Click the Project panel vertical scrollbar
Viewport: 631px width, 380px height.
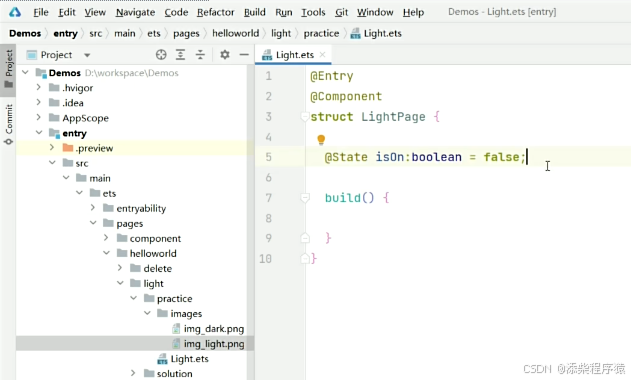click(250, 222)
